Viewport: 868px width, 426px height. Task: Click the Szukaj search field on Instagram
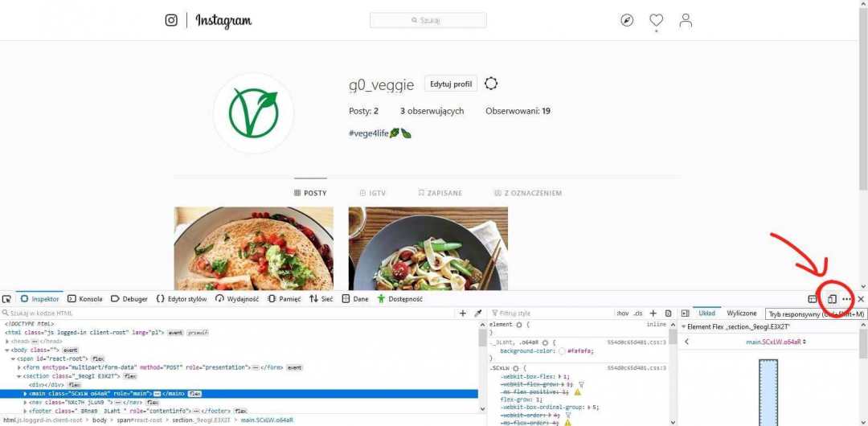click(428, 21)
